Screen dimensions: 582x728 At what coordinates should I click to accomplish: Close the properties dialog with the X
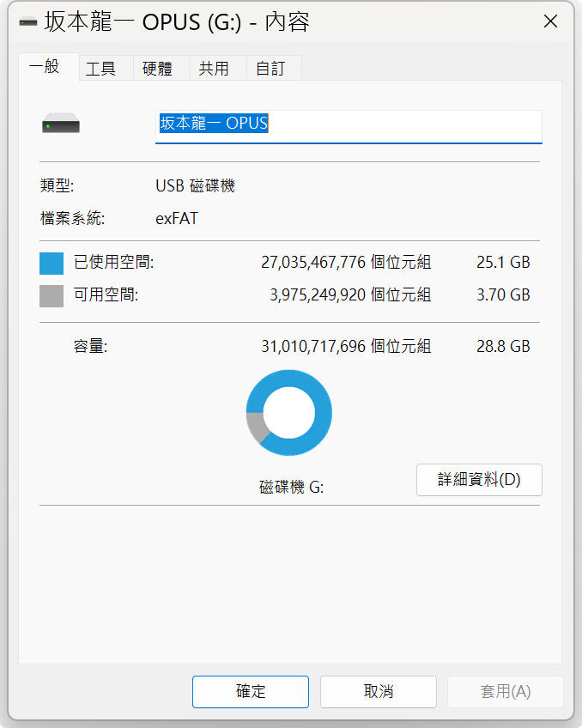click(x=550, y=21)
